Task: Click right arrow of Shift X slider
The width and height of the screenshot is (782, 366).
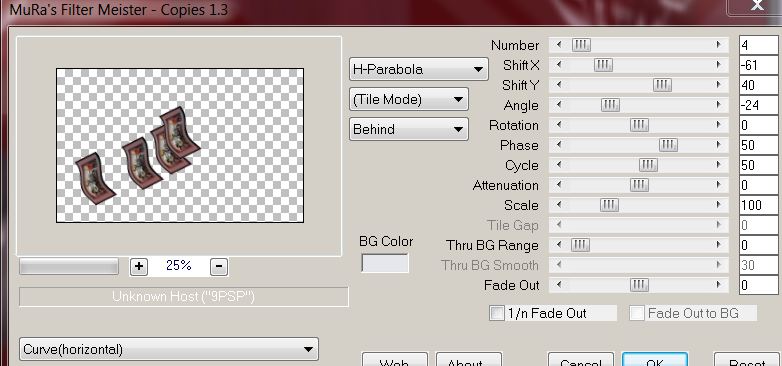Action: click(719, 65)
